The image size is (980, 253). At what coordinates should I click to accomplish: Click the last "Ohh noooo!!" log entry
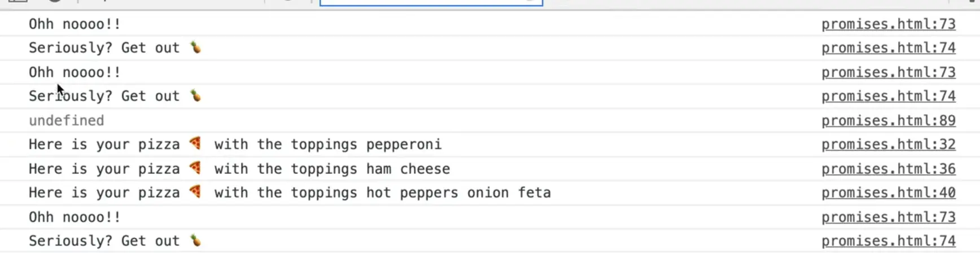click(75, 217)
